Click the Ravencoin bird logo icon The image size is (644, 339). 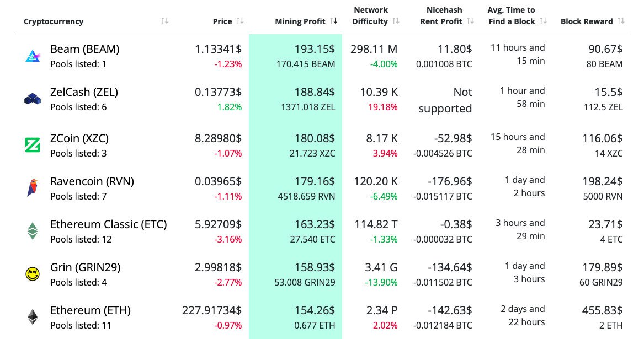[33, 188]
